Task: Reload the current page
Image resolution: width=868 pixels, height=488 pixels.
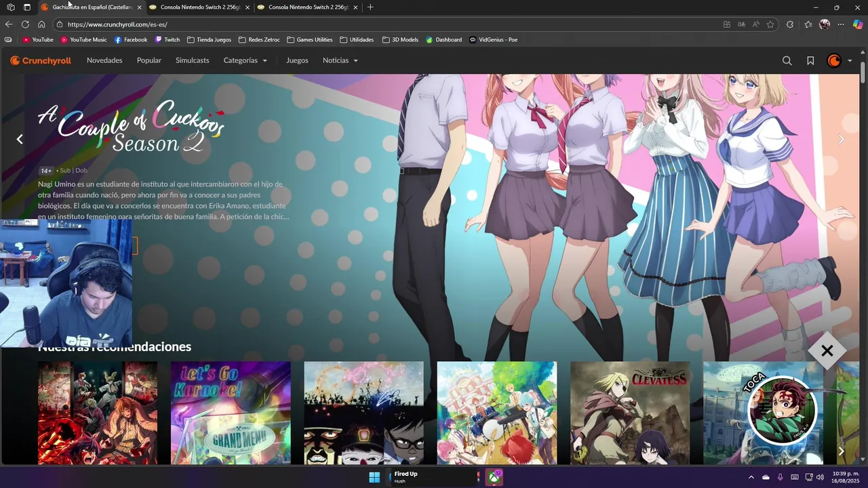Action: tap(25, 24)
